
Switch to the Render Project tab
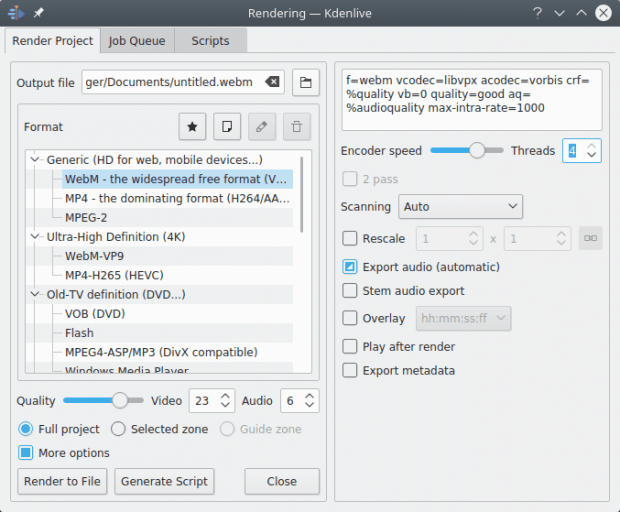tap(53, 40)
